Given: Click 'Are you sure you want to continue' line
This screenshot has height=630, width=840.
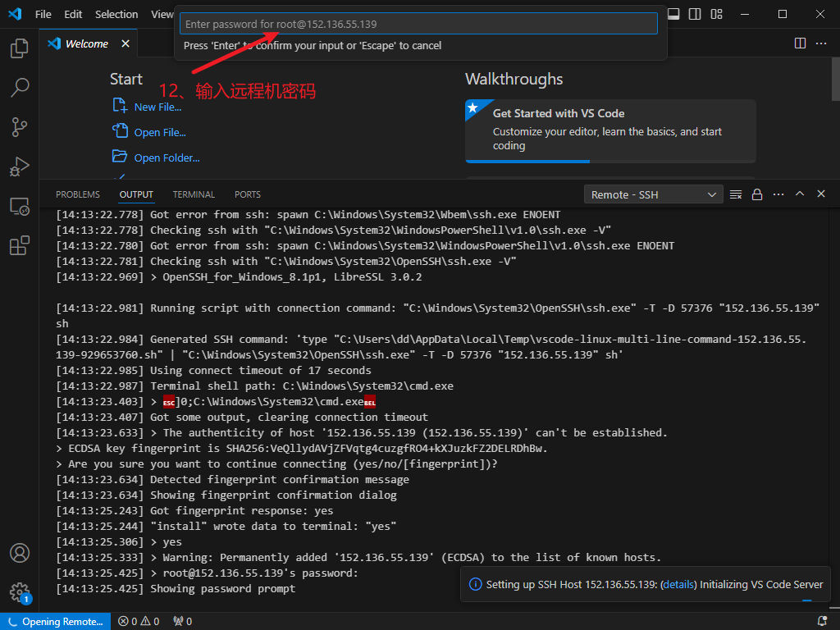Looking at the screenshot, I should [276, 464].
